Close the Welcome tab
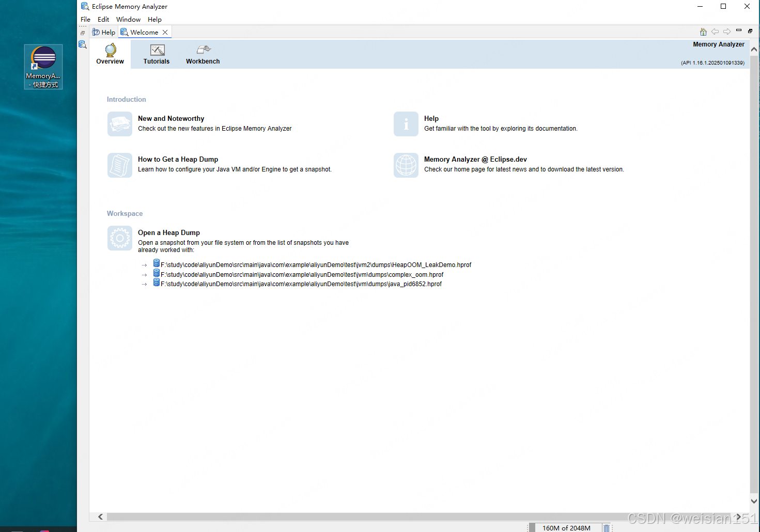Viewport: 760px width, 532px height. coord(165,32)
